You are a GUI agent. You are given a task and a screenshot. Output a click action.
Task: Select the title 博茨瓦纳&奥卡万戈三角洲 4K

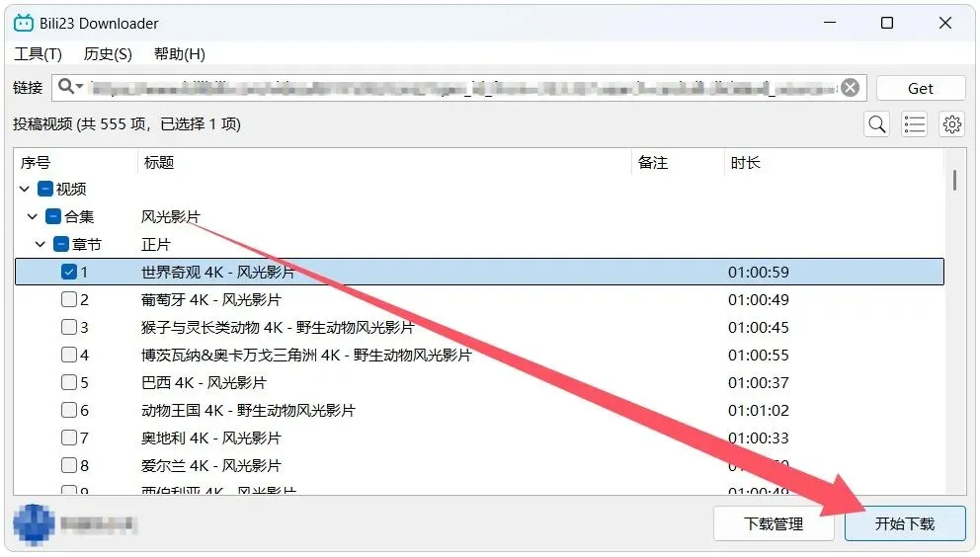tap(306, 355)
